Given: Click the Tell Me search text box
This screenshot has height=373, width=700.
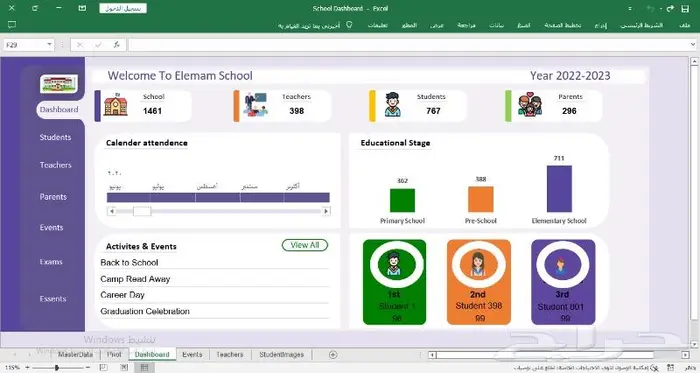Looking at the screenshot, I should [x=309, y=25].
